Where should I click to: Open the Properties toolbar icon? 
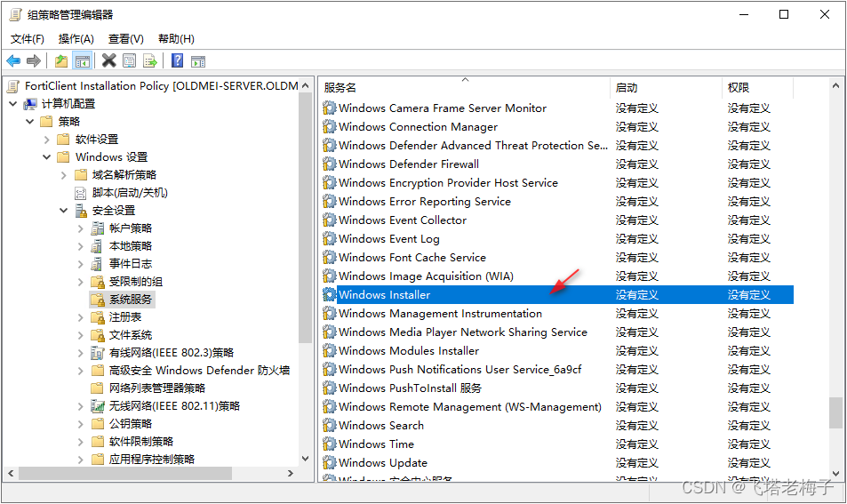[130, 61]
